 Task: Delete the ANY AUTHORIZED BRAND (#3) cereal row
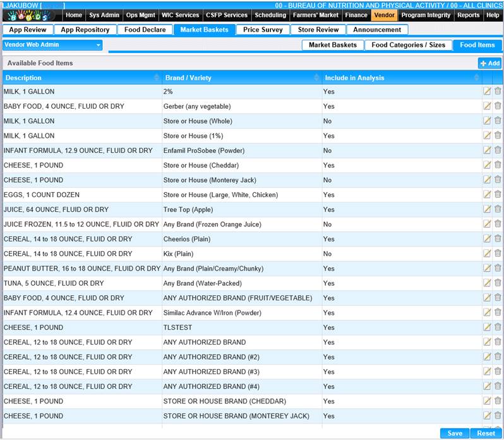tap(498, 372)
